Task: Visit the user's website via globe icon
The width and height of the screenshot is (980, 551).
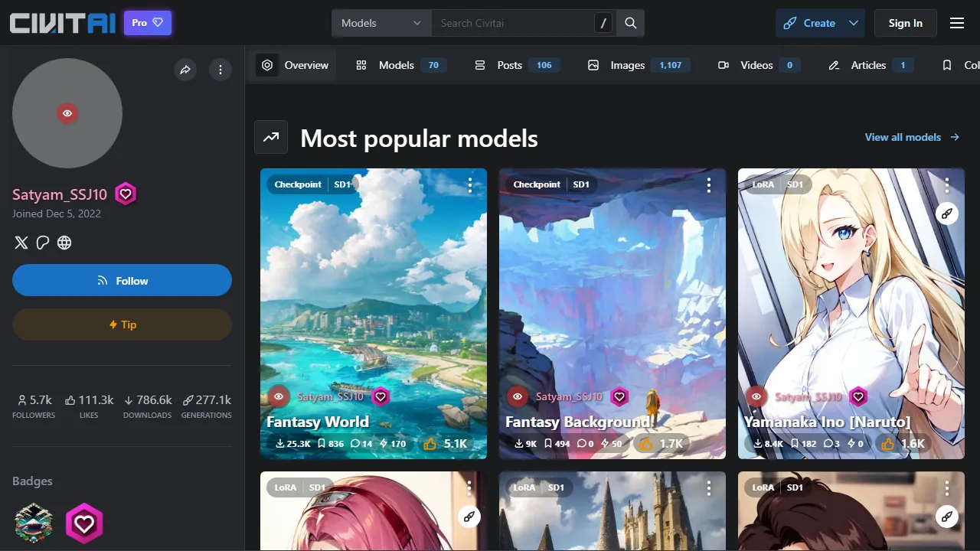Action: tap(64, 243)
